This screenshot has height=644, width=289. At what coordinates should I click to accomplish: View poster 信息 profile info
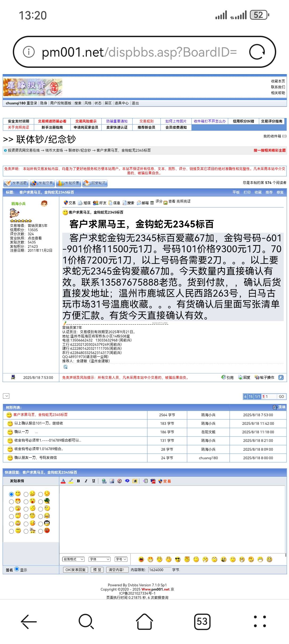tap(114, 203)
